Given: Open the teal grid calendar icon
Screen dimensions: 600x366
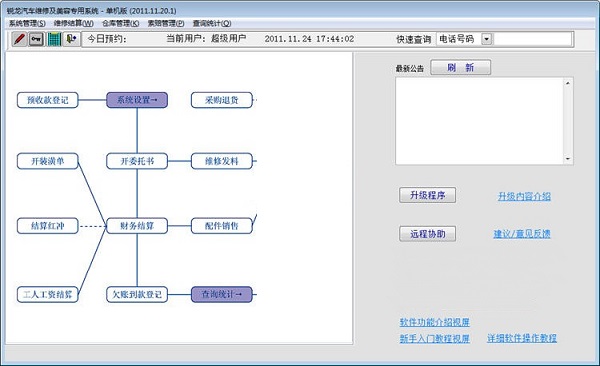Looking at the screenshot, I should [54, 39].
